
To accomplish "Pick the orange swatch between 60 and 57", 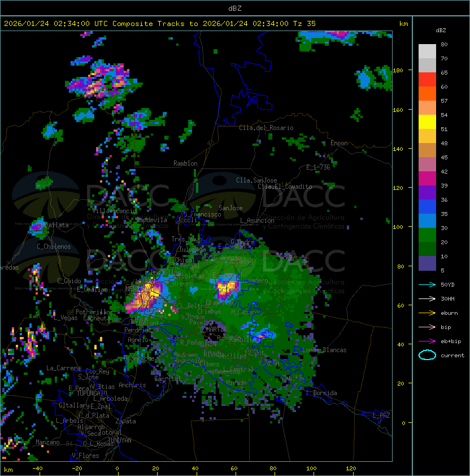I will tap(427, 93).
